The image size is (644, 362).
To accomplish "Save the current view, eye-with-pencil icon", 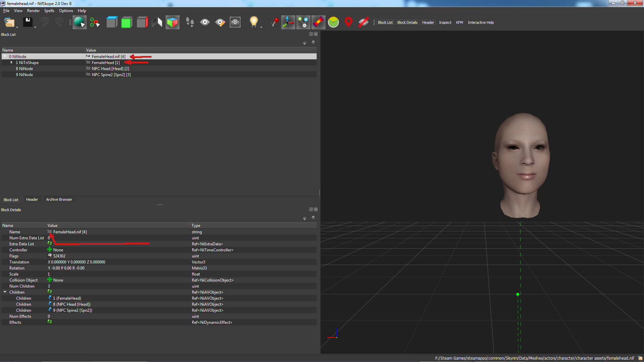I will coord(220,22).
